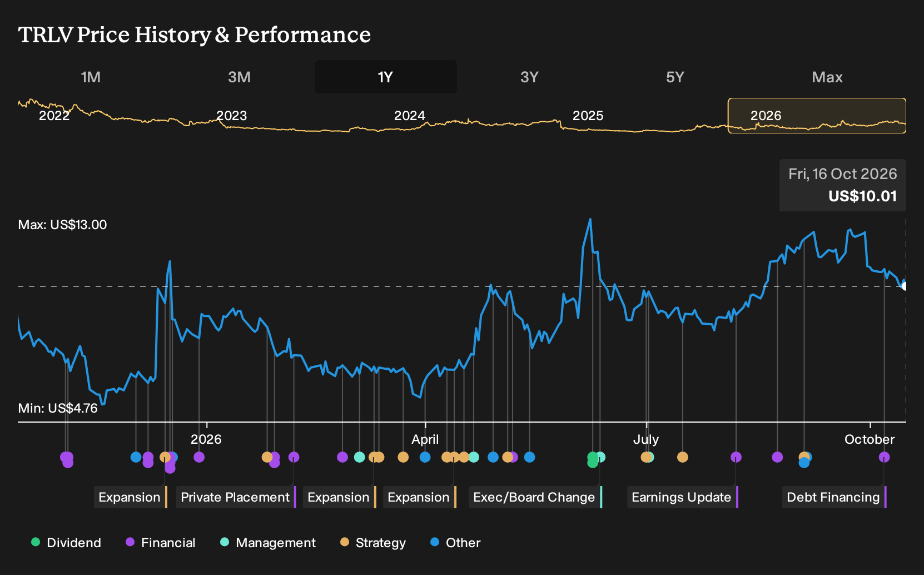924x575 pixels.
Task: Switch to the 1M time range
Action: [91, 77]
